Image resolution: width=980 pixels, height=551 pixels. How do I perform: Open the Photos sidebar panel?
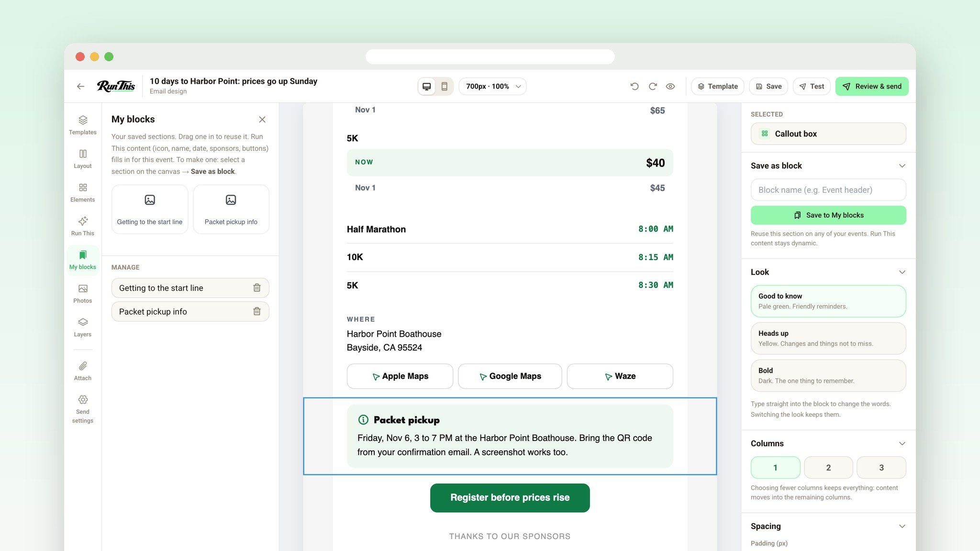click(82, 293)
